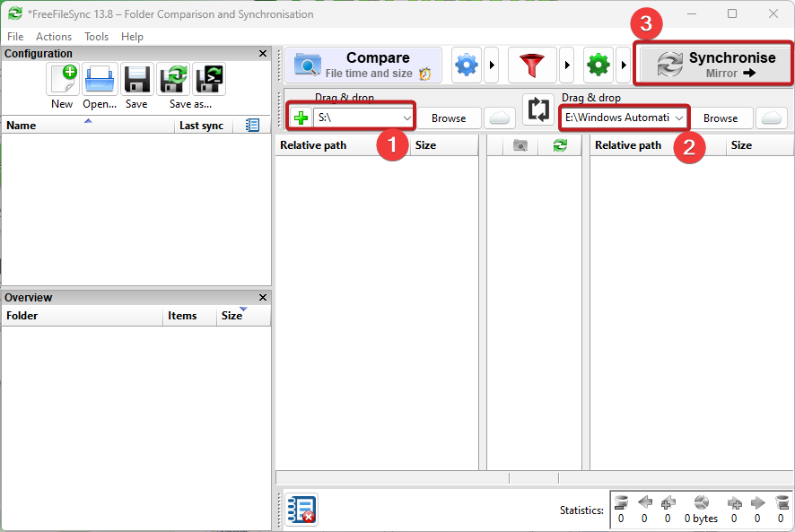The image size is (795, 532).
Task: Browse for the right folder
Action: [720, 118]
